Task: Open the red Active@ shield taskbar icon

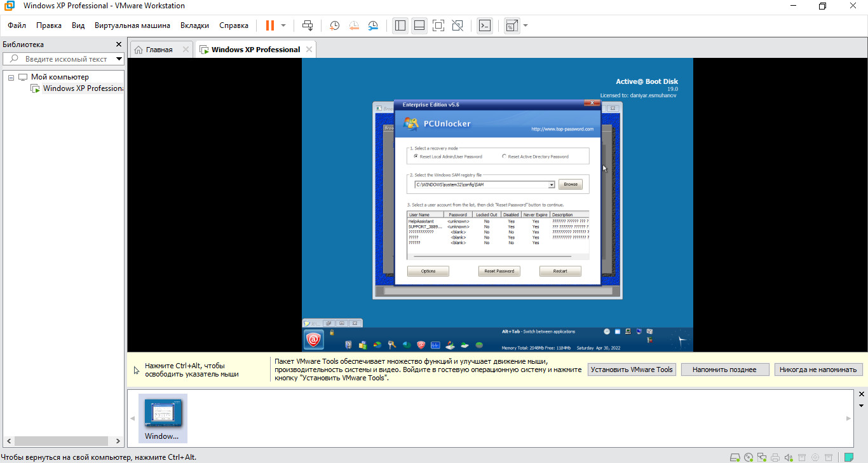Action: click(x=421, y=345)
